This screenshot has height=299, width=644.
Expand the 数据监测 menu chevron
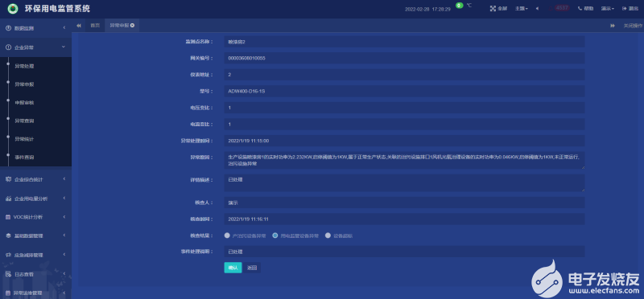coord(64,28)
